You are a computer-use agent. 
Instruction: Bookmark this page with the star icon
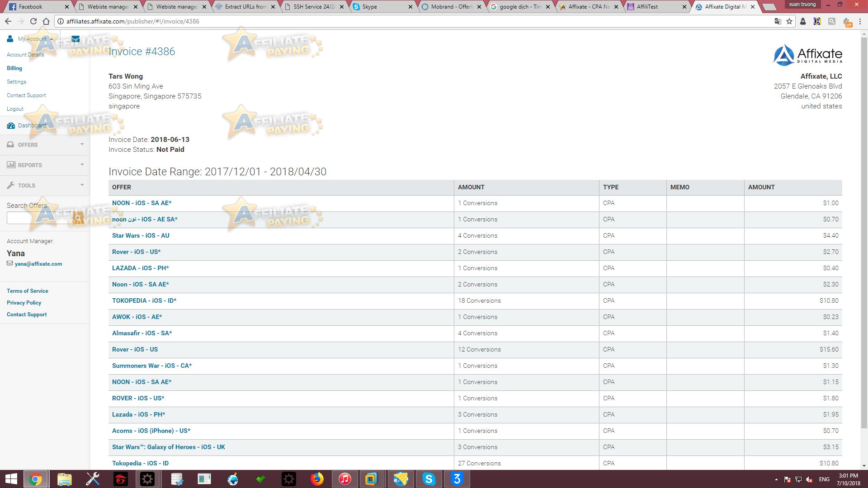[789, 21]
